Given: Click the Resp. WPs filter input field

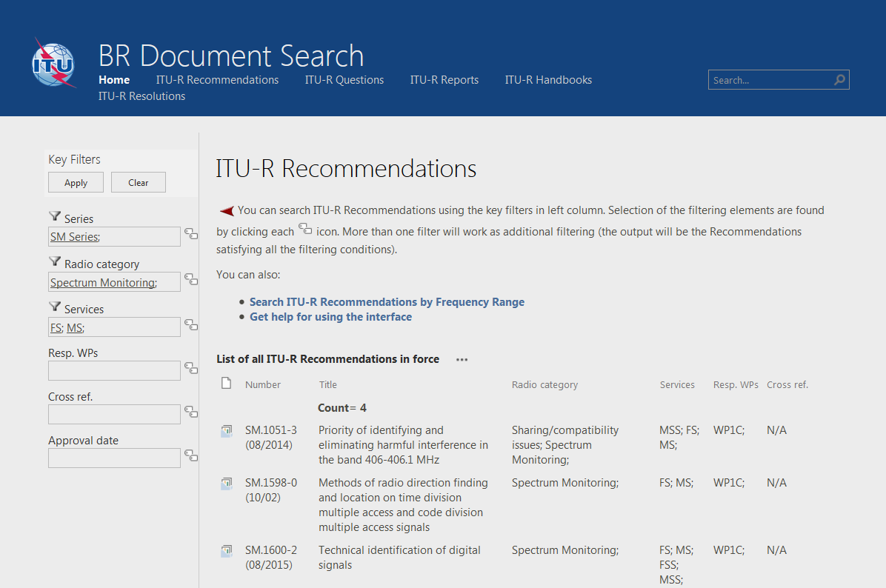Looking at the screenshot, I should coord(114,370).
